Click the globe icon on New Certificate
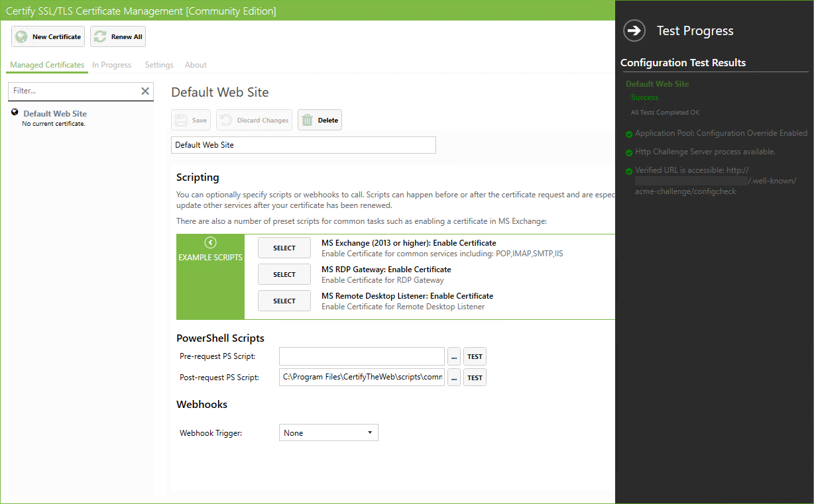This screenshot has height=504, width=814. tap(21, 36)
